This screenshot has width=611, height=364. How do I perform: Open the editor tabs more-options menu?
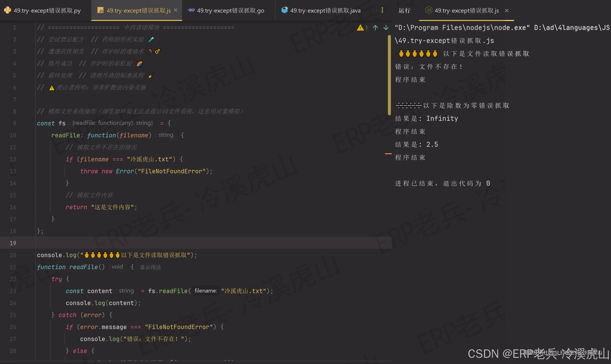point(382,10)
